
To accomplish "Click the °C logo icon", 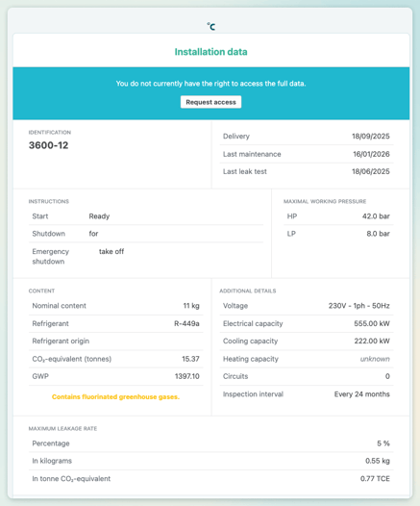I will [211, 27].
